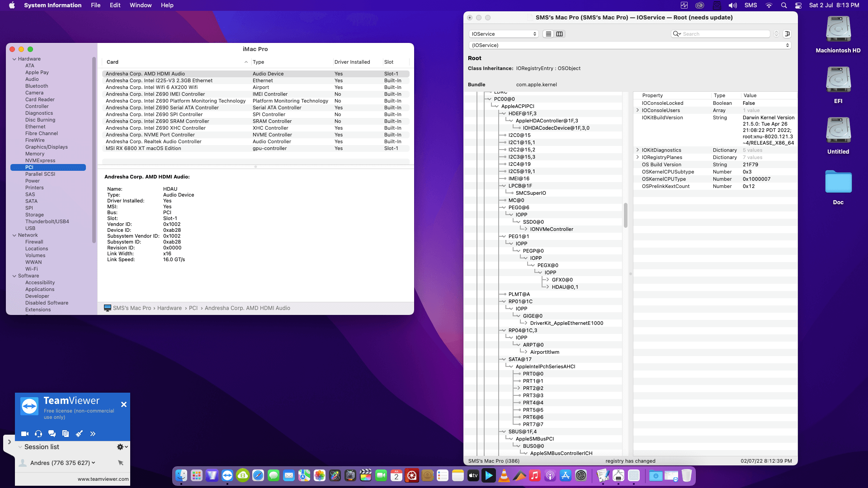
Task: Click the stepper beside search field
Action: pyautogui.click(x=776, y=34)
